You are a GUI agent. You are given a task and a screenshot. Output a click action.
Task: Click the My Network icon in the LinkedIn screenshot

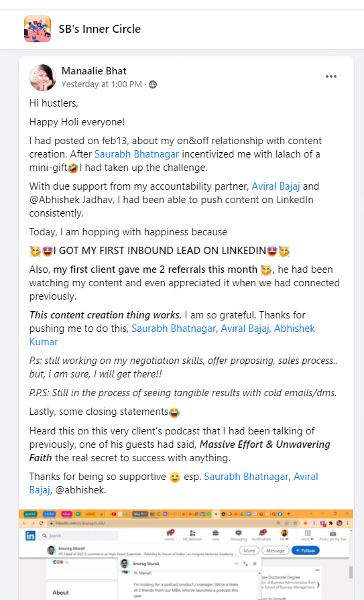point(192,535)
